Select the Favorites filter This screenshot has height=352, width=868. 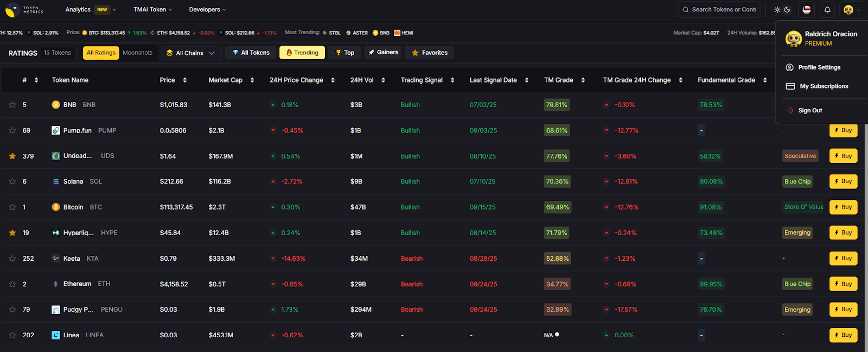pyautogui.click(x=430, y=53)
